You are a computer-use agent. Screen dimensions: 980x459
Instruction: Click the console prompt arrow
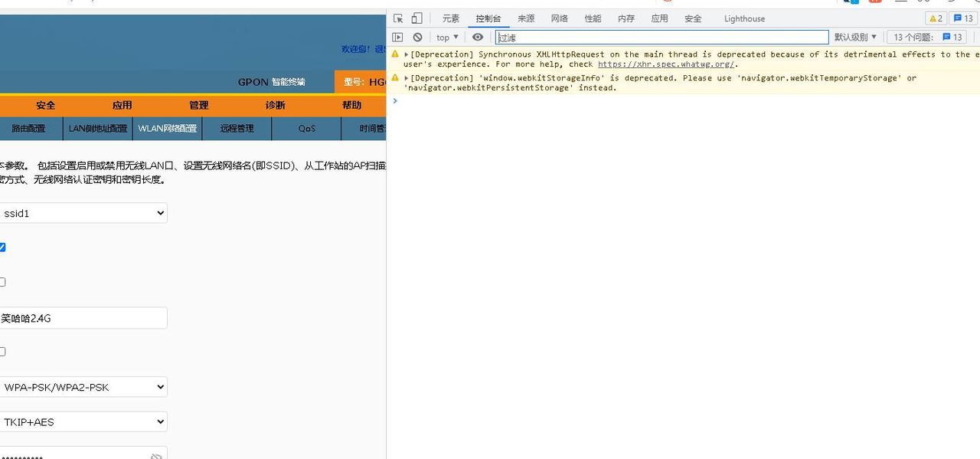click(x=395, y=100)
